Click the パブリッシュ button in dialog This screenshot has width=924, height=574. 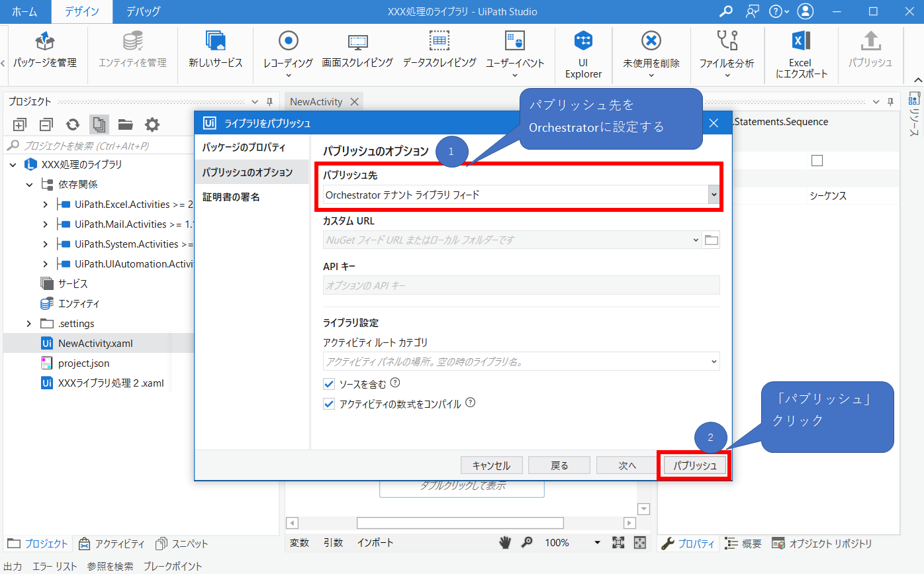tap(695, 465)
